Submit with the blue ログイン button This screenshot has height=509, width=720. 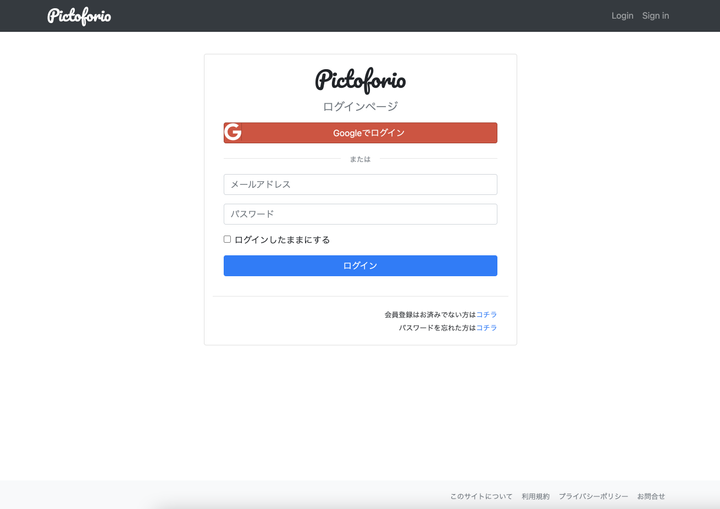coord(360,266)
